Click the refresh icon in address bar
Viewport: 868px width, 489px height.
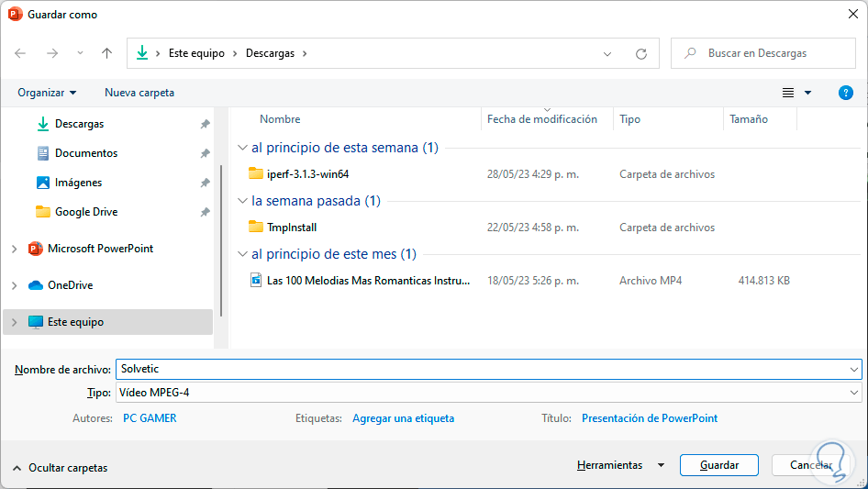tap(641, 53)
